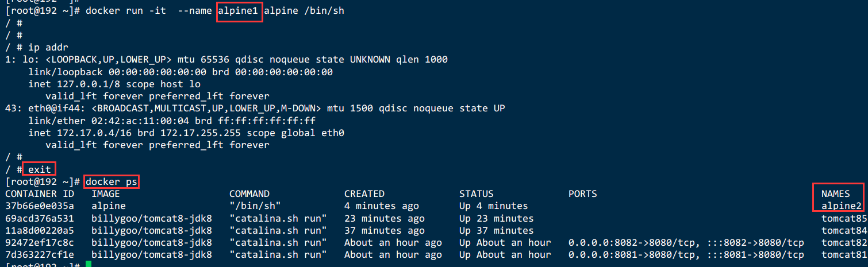Screen dimensions: 868x267
Task: Click the IMAGE column header
Action: (106, 194)
